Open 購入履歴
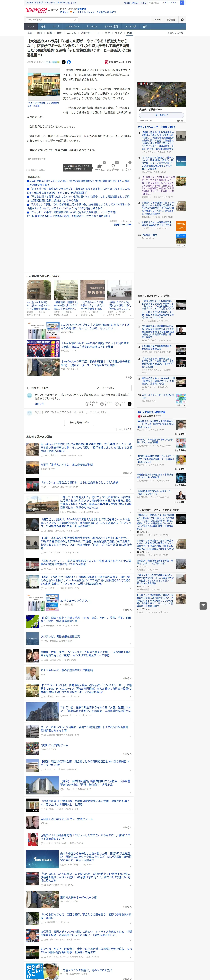210x980 pixels. tap(171, 20)
